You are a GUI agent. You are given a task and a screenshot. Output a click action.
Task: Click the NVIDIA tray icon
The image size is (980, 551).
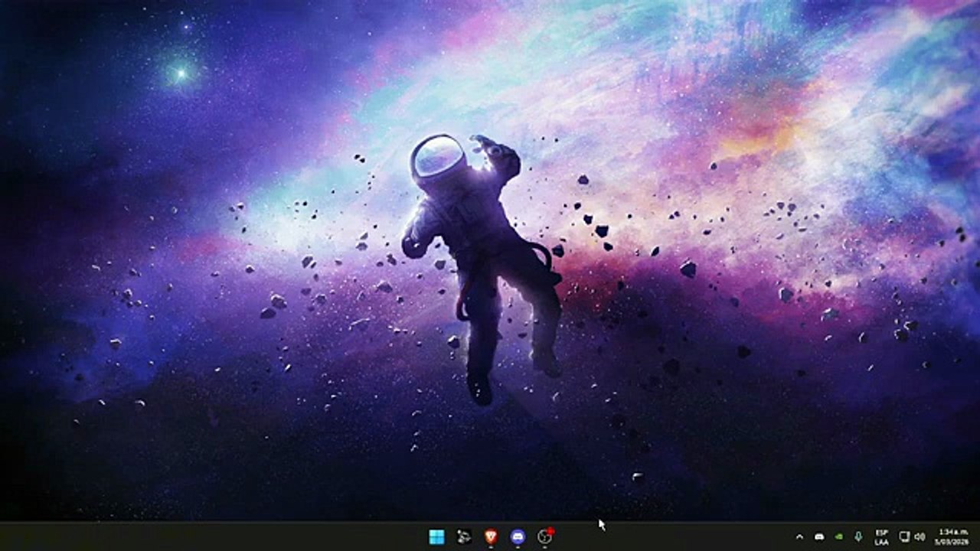tap(838, 536)
